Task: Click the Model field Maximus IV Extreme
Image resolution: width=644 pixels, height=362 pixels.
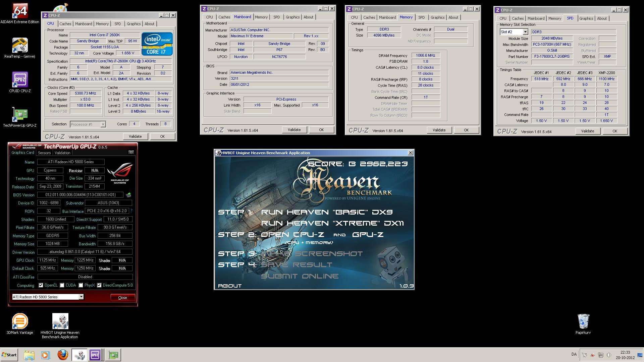Action: click(x=261, y=36)
